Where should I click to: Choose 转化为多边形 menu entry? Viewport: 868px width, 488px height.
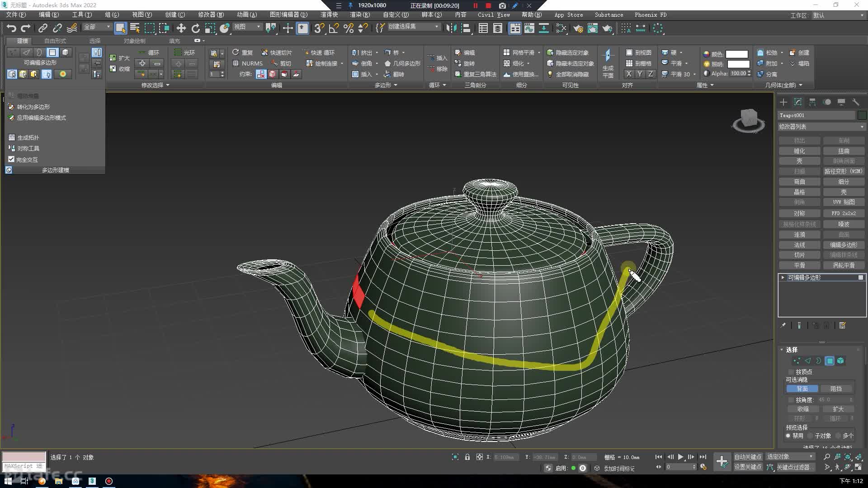[33, 107]
